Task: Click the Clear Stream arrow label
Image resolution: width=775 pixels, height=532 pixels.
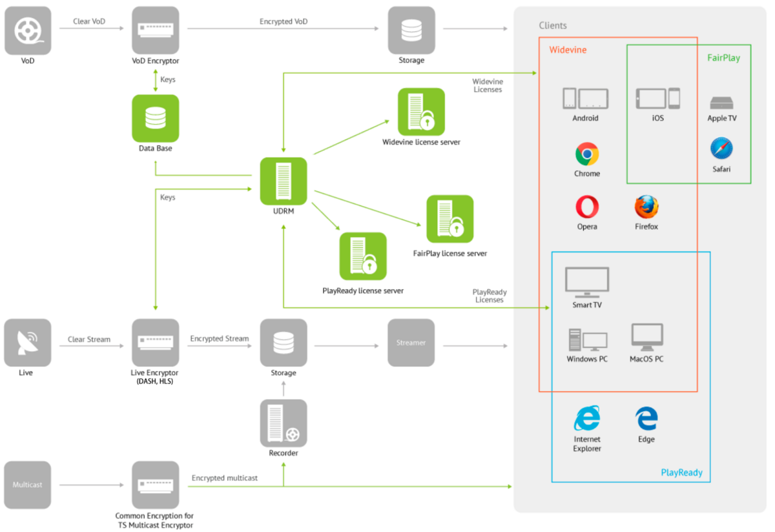Action: click(89, 339)
